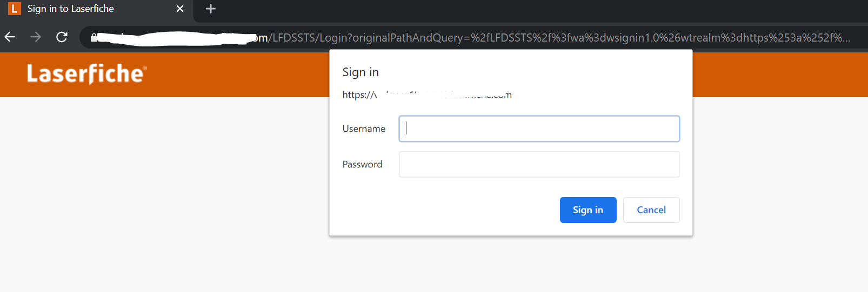Click the Sign in dialog heading
Screen dimensions: 868x292
coord(360,72)
